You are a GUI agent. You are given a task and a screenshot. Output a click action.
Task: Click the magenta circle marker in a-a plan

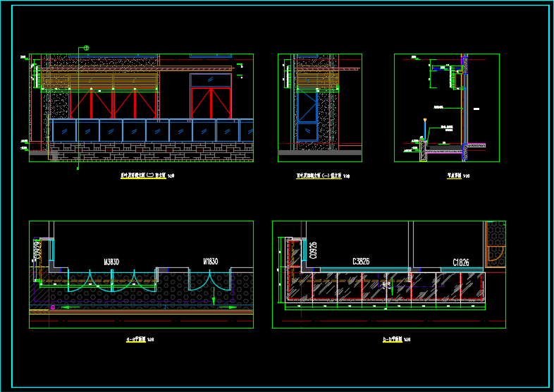(x=53, y=307)
